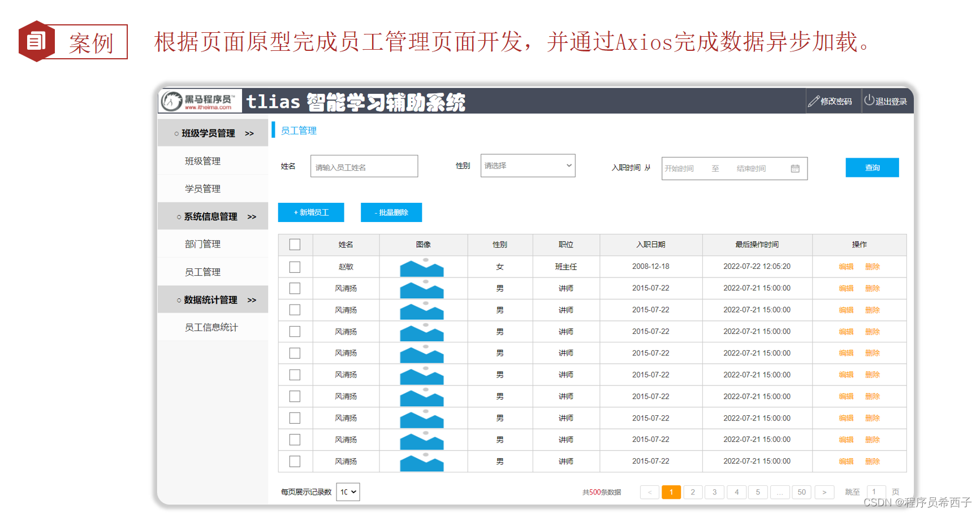Go to pagination page 2
This screenshot has height=513, width=980.
(693, 492)
